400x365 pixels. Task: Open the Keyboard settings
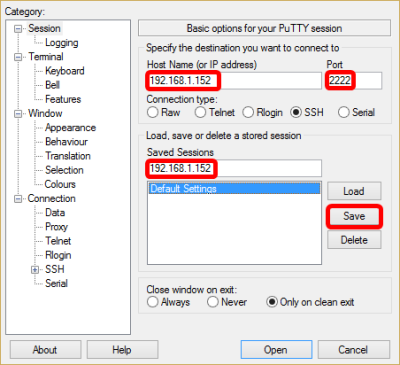(x=65, y=71)
